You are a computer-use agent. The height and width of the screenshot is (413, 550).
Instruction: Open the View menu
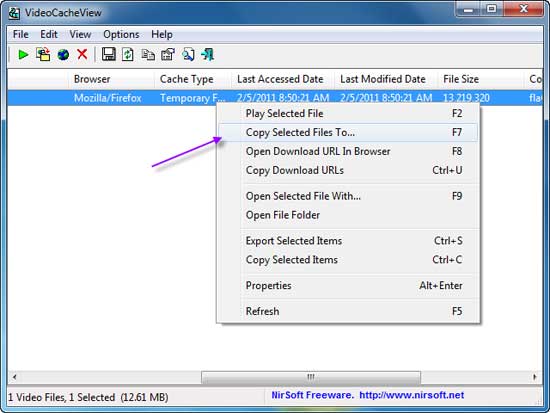tap(80, 34)
